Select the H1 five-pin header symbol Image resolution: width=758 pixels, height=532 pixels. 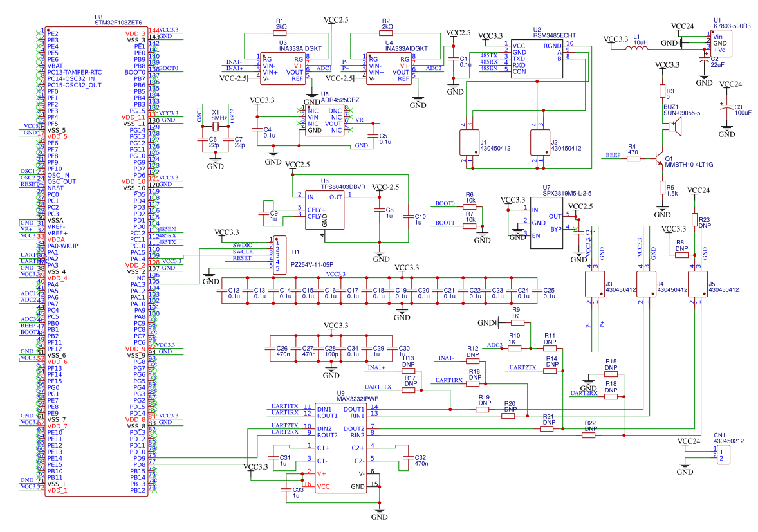click(x=279, y=255)
